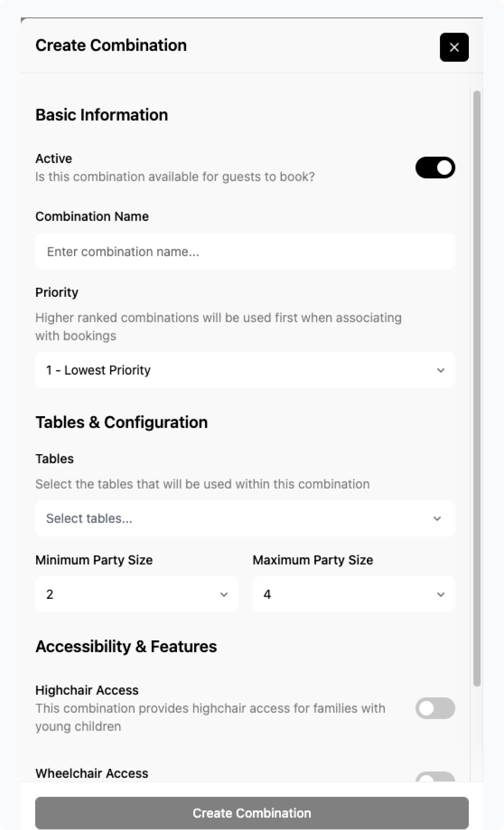This screenshot has height=830, width=504.
Task: Click the 'Highchair Access' label text
Action: tap(87, 690)
